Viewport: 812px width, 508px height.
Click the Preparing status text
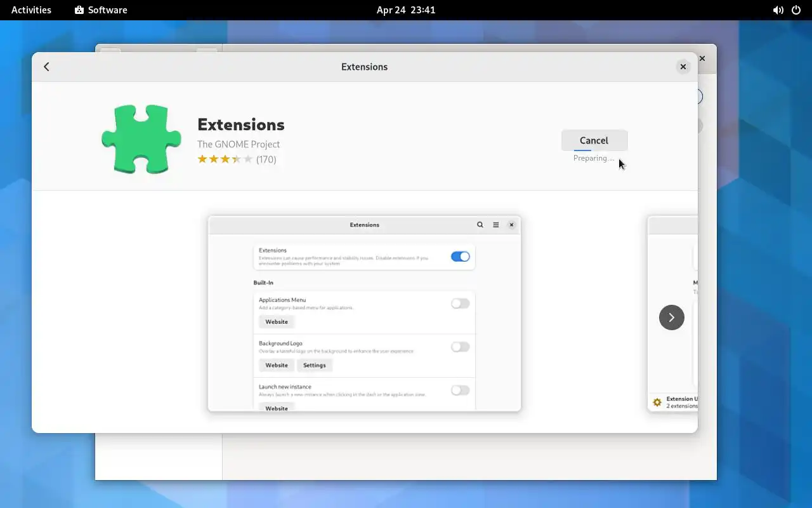pyautogui.click(x=594, y=158)
